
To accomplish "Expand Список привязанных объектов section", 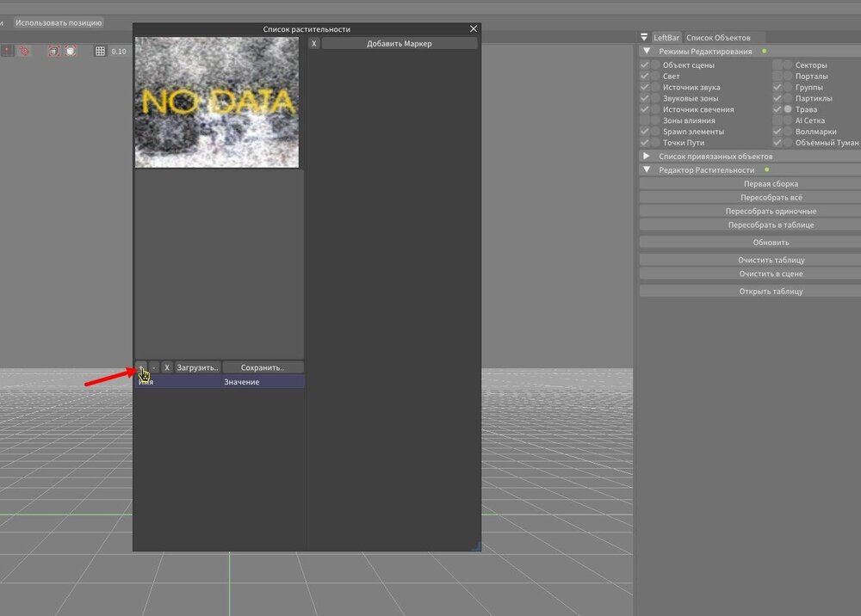I will pyautogui.click(x=647, y=157).
